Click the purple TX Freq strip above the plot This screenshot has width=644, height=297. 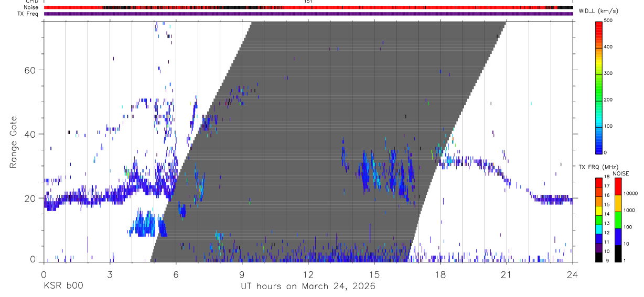click(x=308, y=14)
